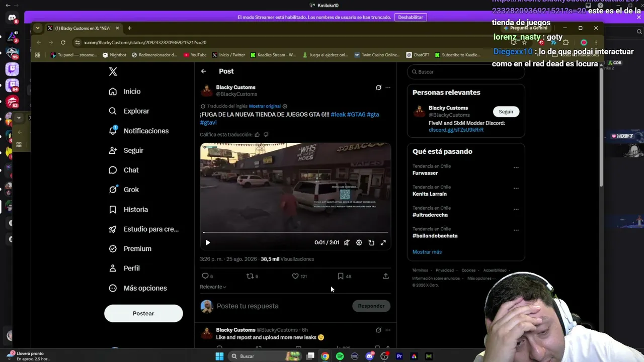This screenshot has height=362, width=644.
Task: Seek on the video progress bar
Action: click(295, 232)
